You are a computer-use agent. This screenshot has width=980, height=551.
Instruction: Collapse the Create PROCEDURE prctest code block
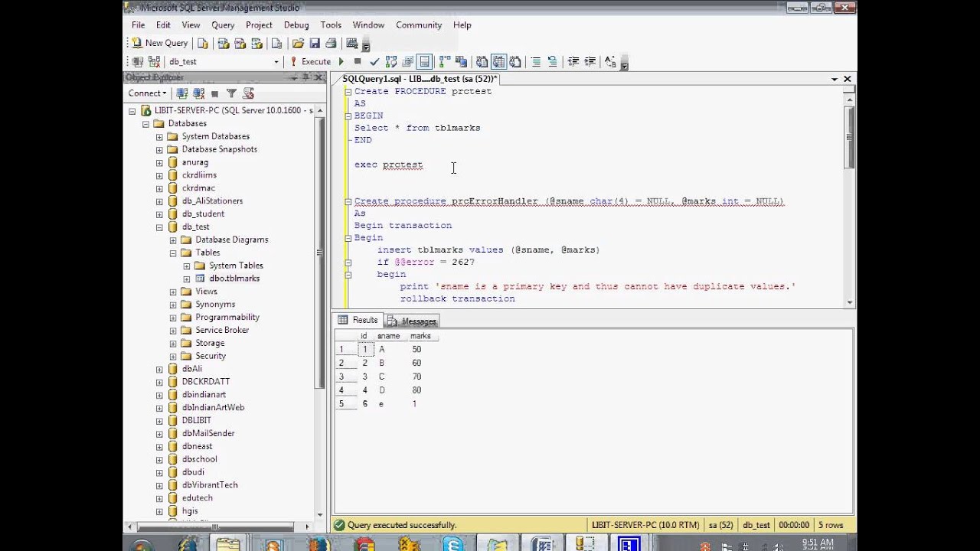(348, 91)
